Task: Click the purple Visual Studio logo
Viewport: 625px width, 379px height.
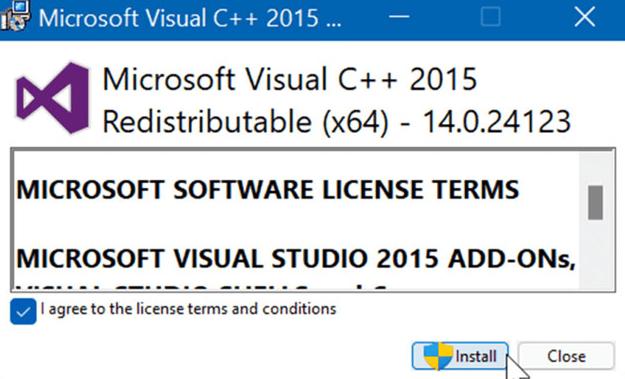Action: coord(52,98)
